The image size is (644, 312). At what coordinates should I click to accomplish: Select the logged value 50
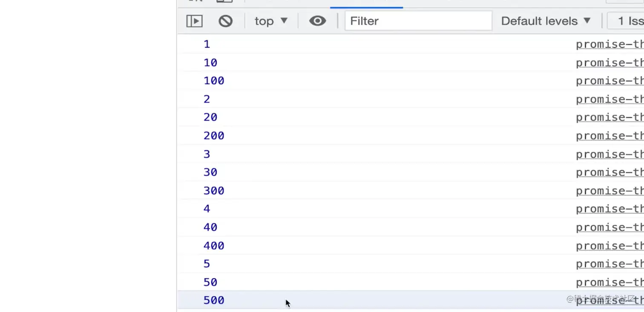[210, 282]
